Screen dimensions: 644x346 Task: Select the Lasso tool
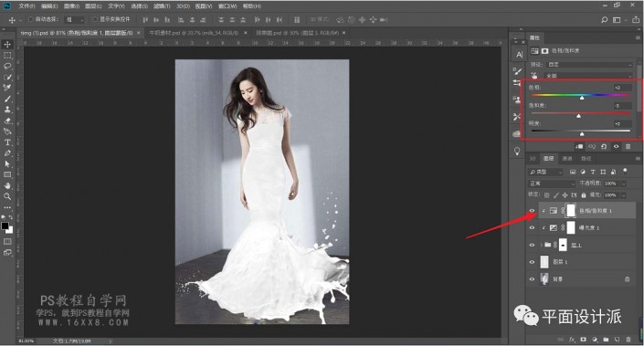point(7,66)
